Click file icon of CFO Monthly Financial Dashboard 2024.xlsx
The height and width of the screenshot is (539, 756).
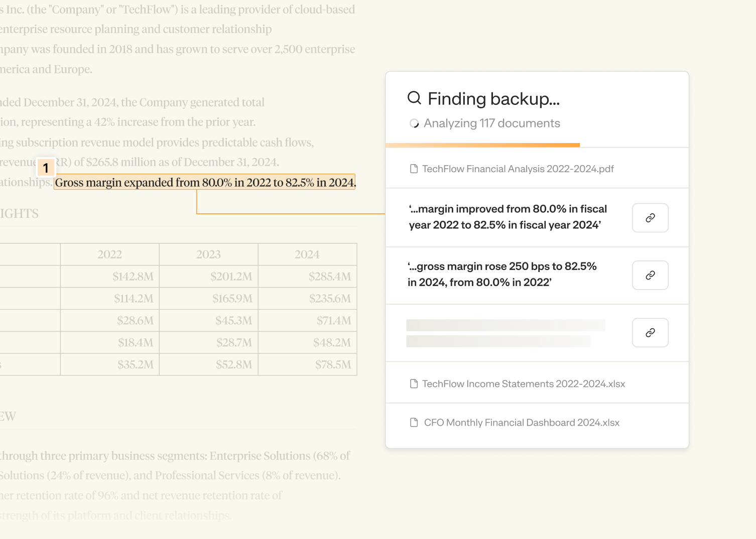click(414, 423)
